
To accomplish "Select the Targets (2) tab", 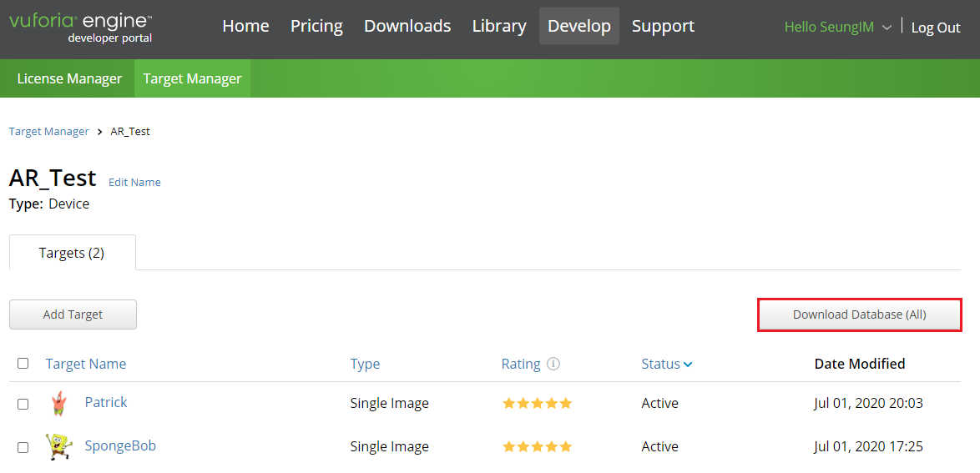I will click(72, 253).
